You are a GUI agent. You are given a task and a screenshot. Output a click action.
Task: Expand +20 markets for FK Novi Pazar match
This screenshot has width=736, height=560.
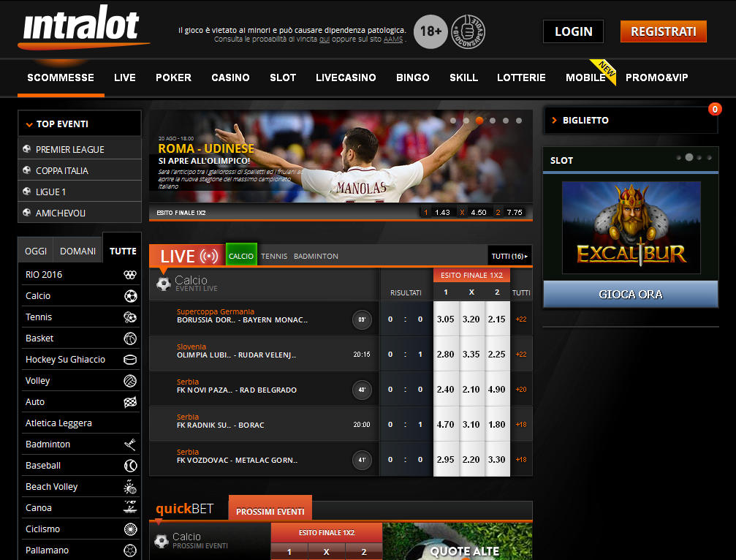point(521,390)
